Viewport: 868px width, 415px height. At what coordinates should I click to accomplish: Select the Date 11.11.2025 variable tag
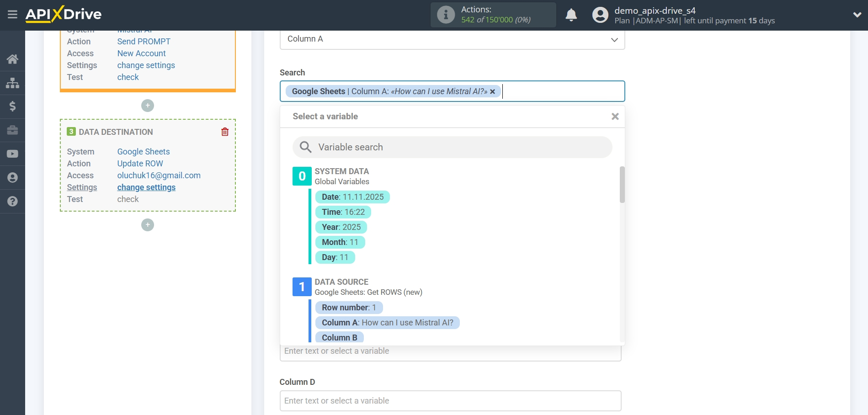352,197
